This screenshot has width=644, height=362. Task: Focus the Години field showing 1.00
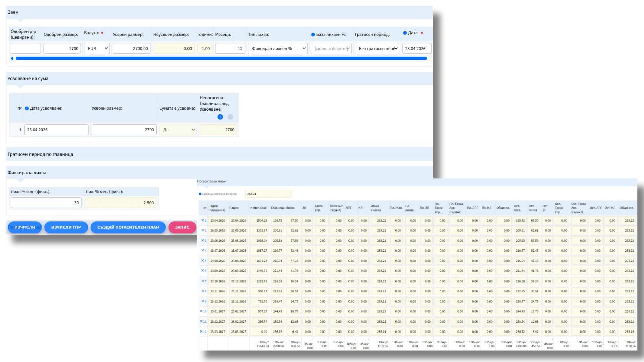[x=205, y=48]
